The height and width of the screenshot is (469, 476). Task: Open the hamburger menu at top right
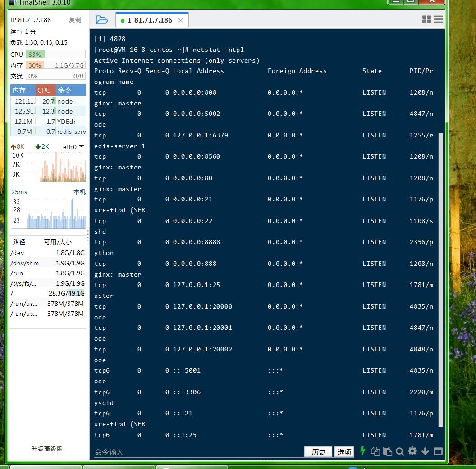pos(438,19)
